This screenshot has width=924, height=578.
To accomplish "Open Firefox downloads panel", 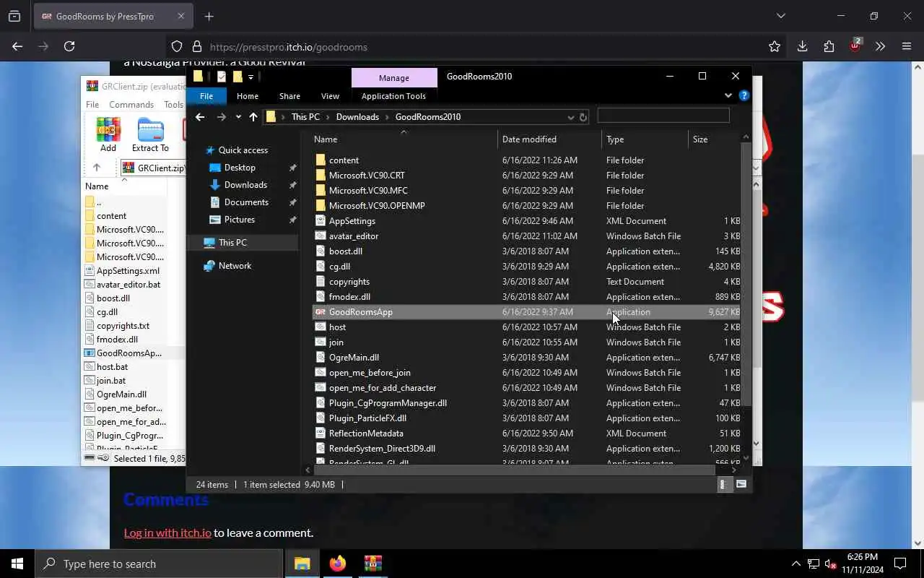I will (802, 46).
